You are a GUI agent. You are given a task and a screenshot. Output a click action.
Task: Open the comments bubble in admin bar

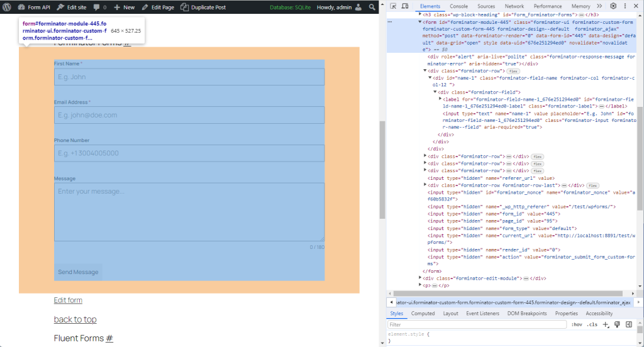click(x=99, y=7)
